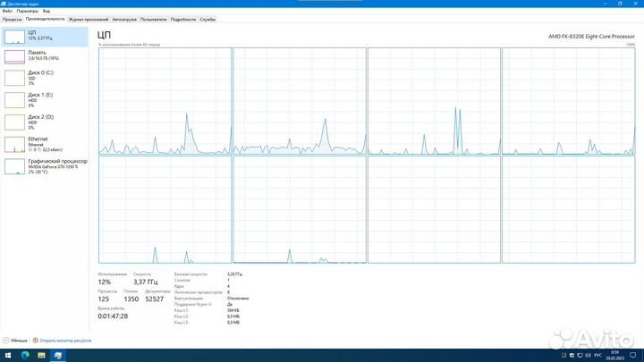Viewport: 644px width, 362px height.
Task: Click the leftmost system tray icon
Action: 563,356
